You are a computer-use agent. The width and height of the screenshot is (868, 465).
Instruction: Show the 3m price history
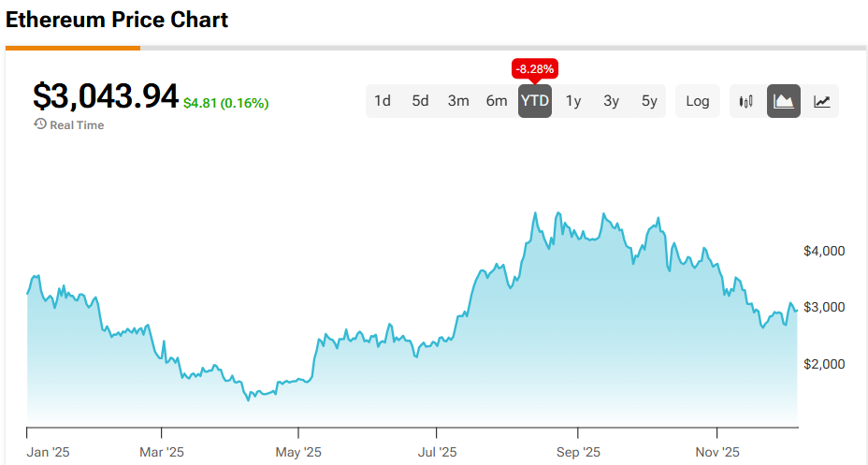pos(458,101)
